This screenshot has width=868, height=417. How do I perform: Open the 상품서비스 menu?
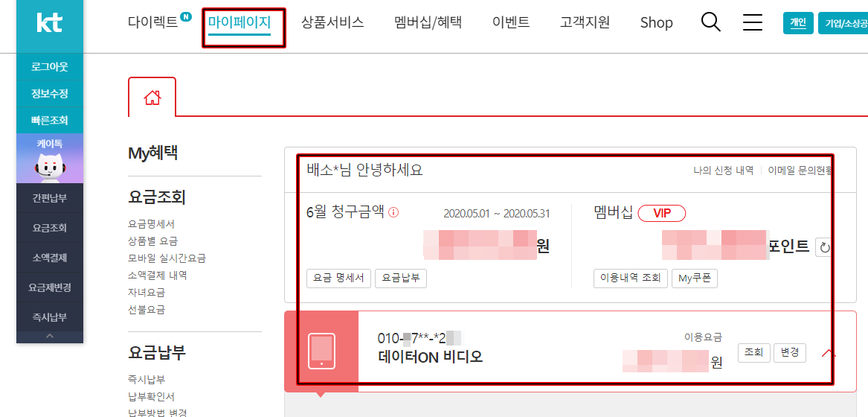point(332,23)
